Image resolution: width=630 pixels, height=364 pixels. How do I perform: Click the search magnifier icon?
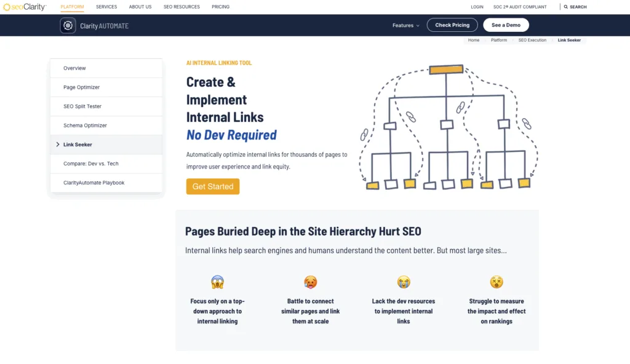(x=566, y=7)
